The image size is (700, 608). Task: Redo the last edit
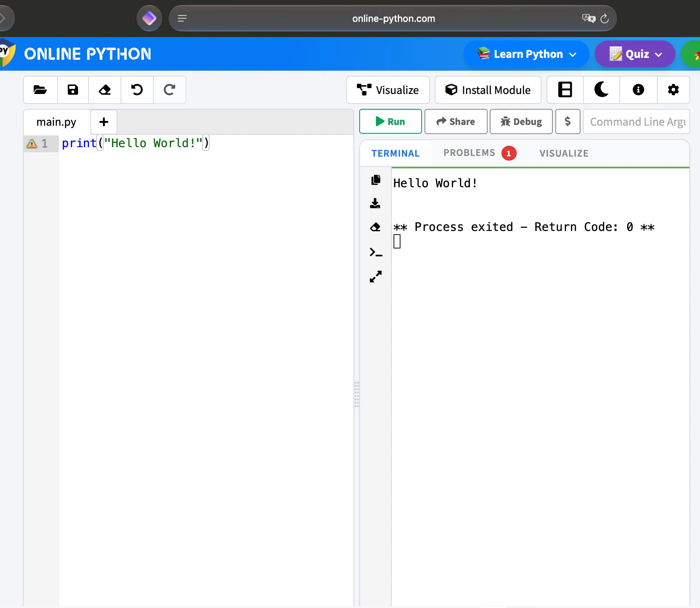[x=169, y=90]
